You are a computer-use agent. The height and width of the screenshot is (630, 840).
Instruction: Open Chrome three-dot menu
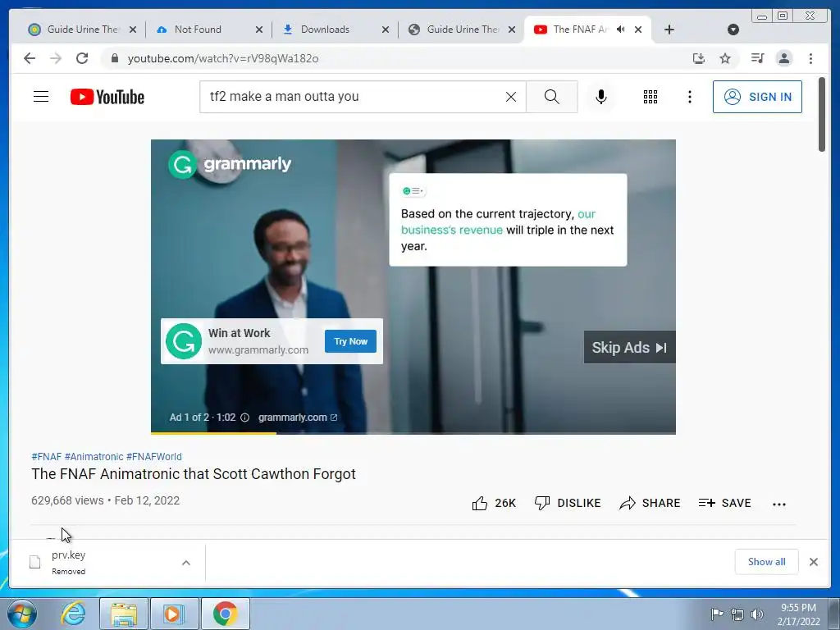coord(810,58)
